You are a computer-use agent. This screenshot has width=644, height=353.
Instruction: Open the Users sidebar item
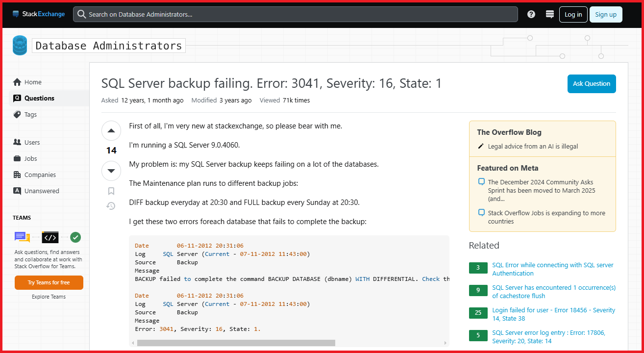[x=49, y=142]
